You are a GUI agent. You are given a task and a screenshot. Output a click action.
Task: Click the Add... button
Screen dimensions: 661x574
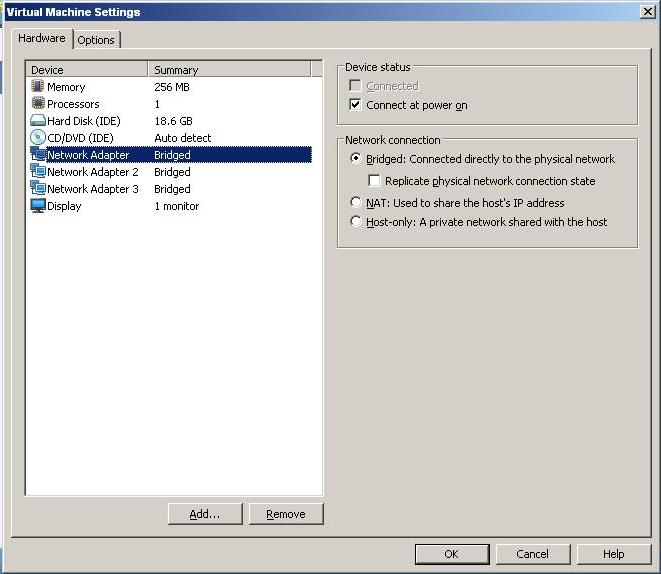click(205, 514)
